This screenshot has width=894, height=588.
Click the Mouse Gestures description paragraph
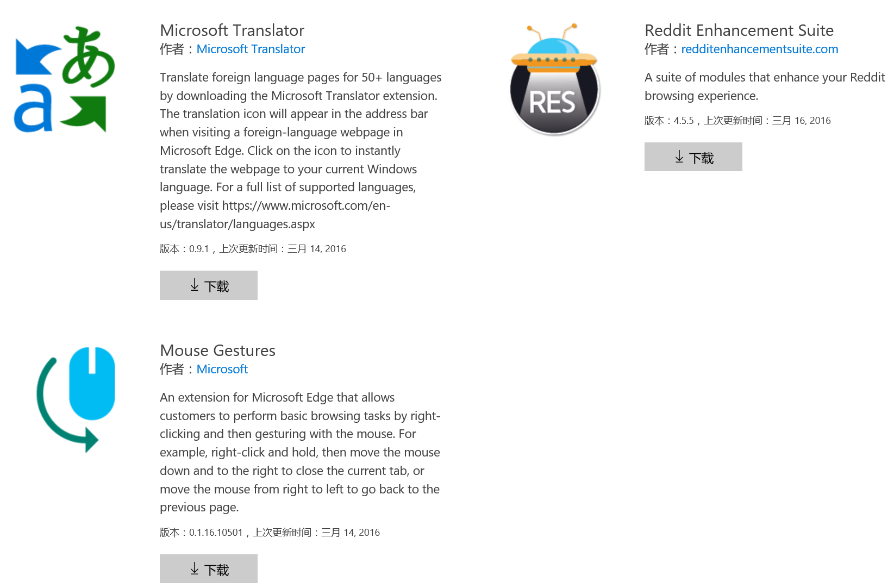click(300, 452)
